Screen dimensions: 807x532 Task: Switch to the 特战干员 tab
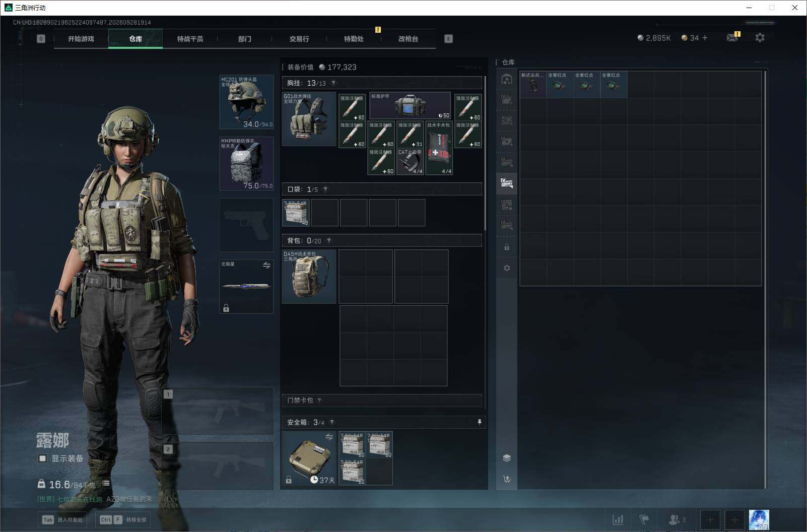(190, 39)
